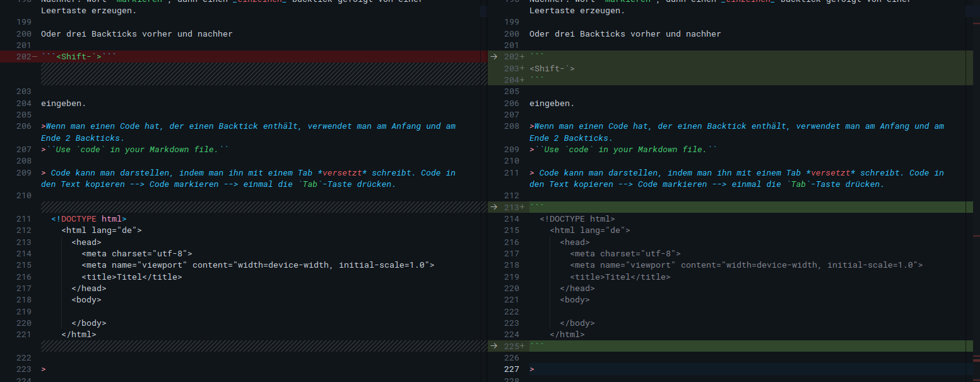The width and height of the screenshot is (980, 382).
Task: Click '<!DOCTYPE html>' on line 211 in original pane
Action: [89, 219]
